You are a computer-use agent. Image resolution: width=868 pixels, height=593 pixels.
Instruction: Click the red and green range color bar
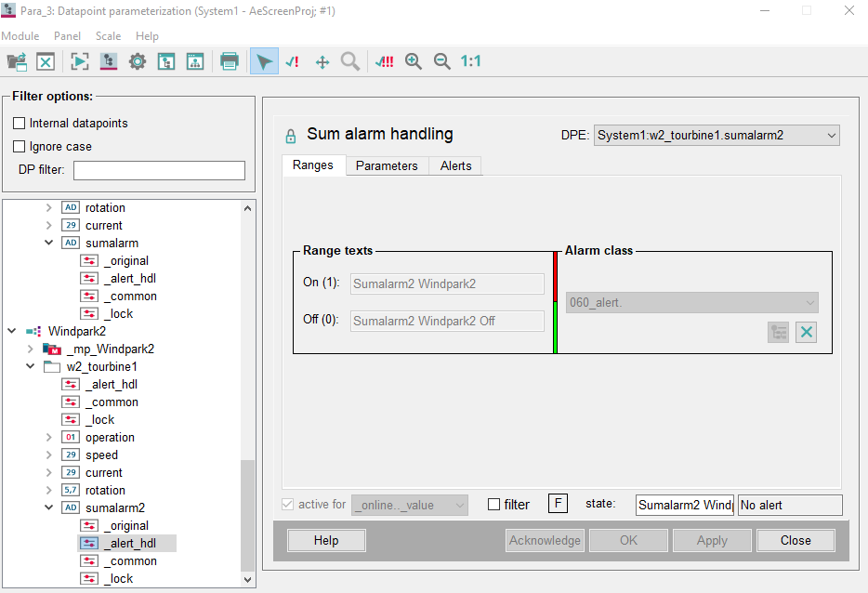click(x=555, y=302)
